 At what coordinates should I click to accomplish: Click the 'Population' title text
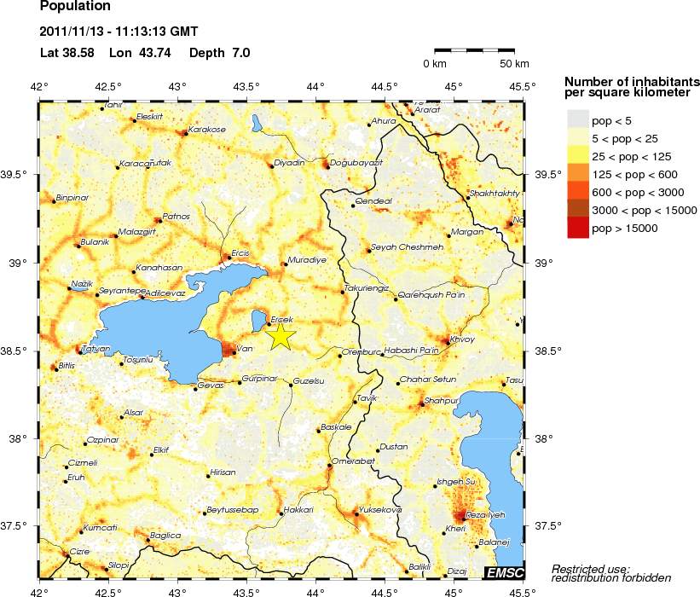click(75, 7)
